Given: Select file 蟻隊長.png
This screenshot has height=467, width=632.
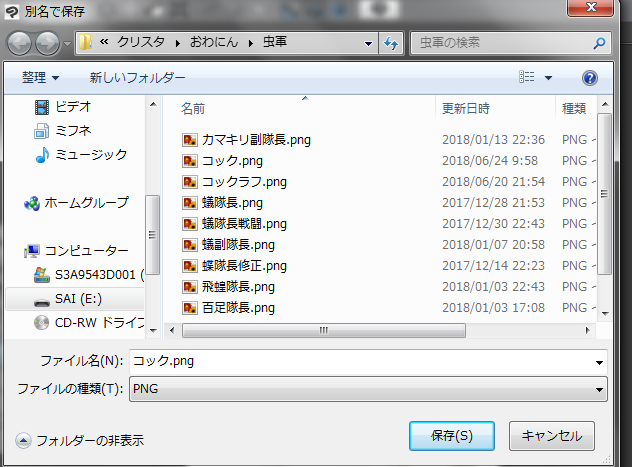Looking at the screenshot, I should (232, 203).
